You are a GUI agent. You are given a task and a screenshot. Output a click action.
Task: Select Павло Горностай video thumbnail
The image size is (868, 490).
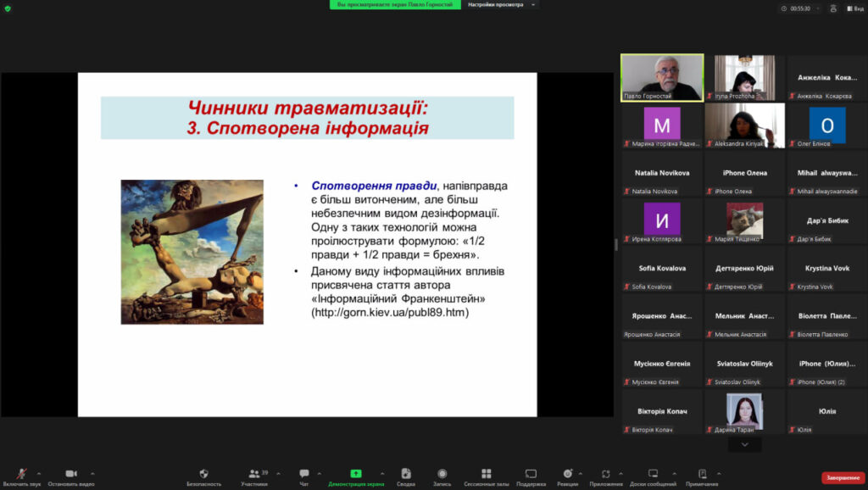tap(662, 77)
